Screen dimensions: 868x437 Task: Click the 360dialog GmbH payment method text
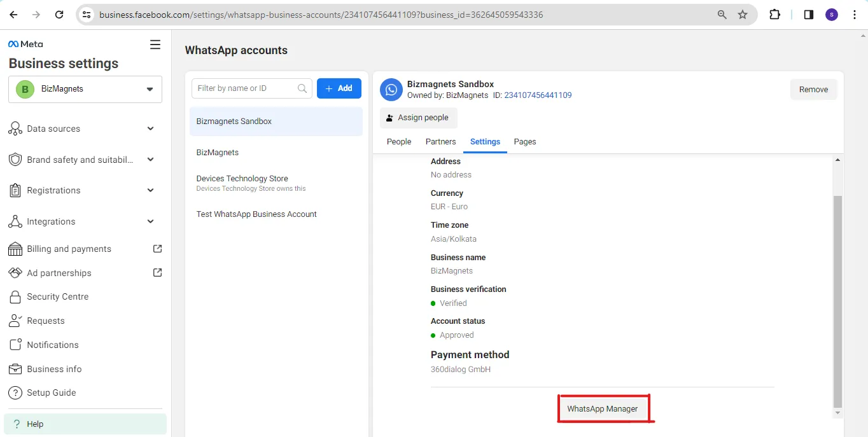(x=461, y=370)
